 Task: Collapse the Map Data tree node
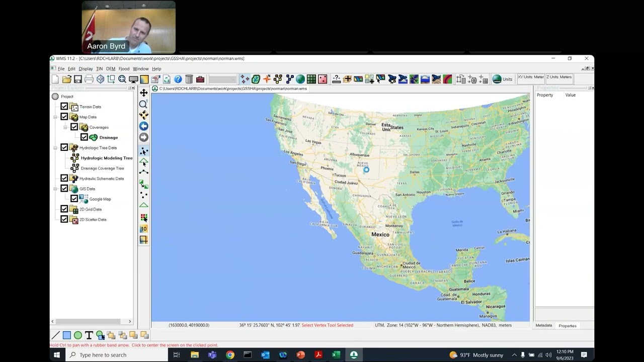[x=55, y=117]
